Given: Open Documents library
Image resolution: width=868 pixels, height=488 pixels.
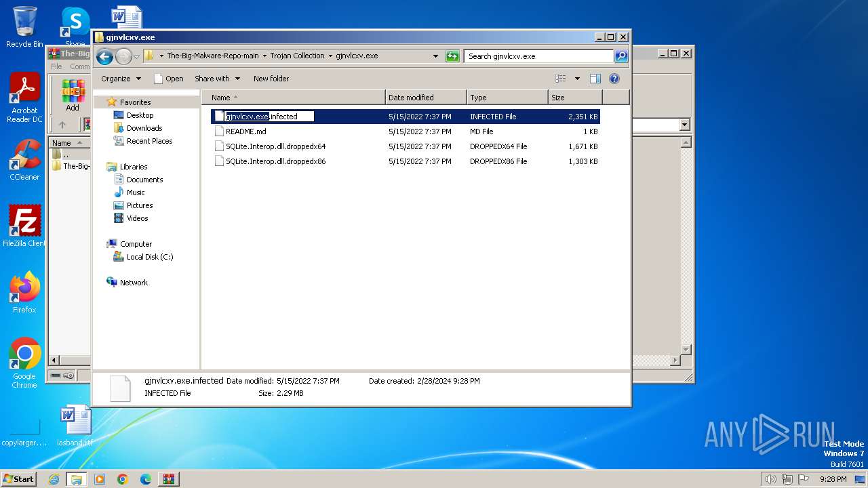Looking at the screenshot, I should pos(144,180).
